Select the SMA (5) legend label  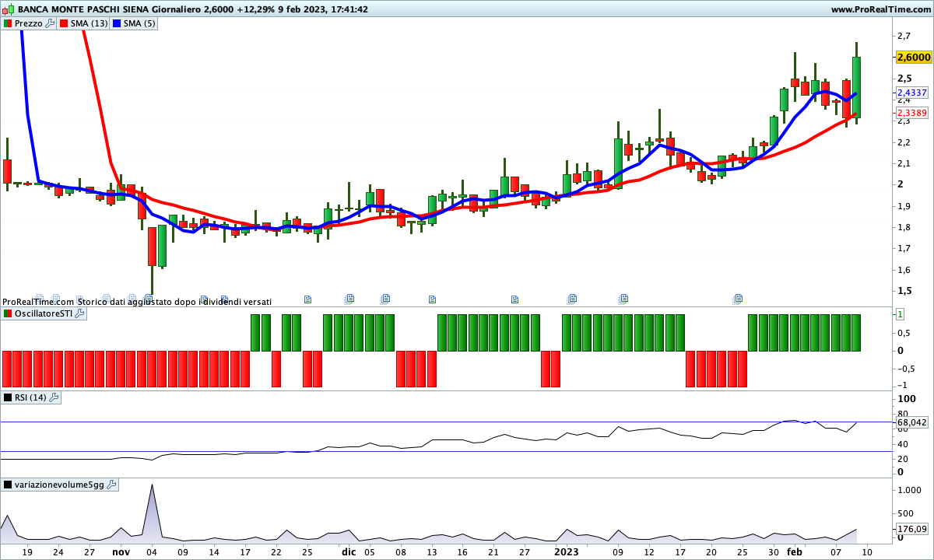[140, 23]
